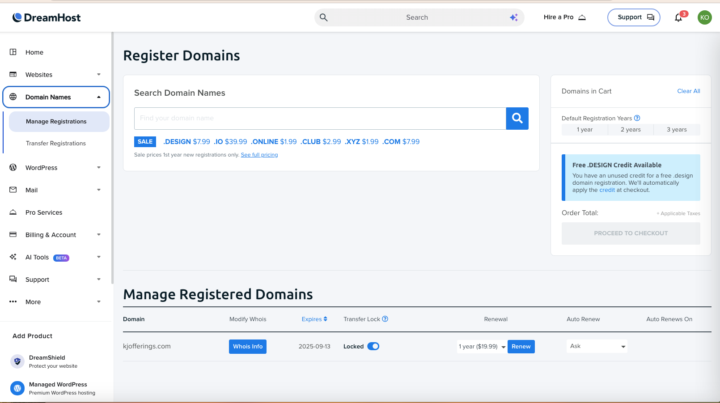Click the Home sidebar icon
This screenshot has height=403, width=720.
click(13, 52)
